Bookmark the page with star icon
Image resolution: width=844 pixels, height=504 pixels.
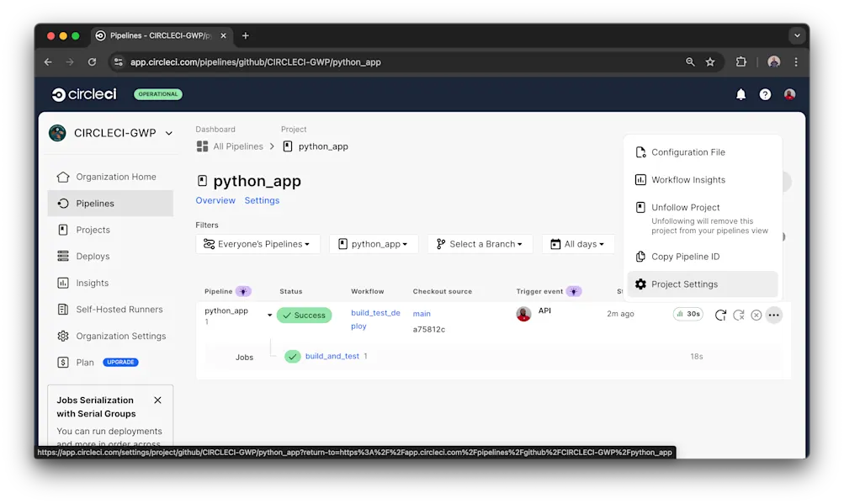(710, 62)
